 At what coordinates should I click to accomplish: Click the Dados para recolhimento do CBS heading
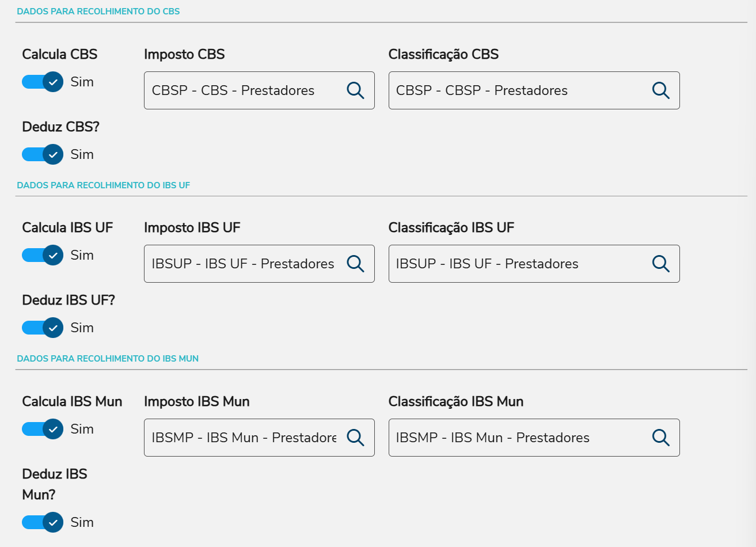98,12
